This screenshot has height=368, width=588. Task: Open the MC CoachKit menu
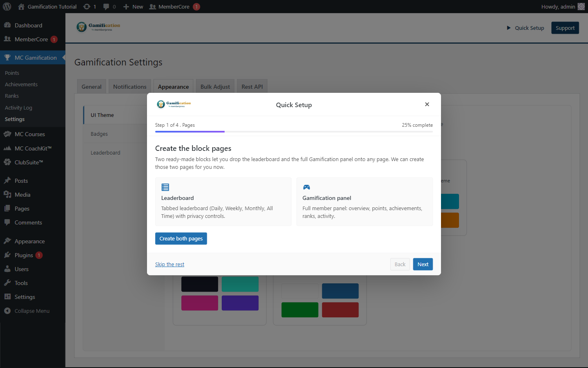pyautogui.click(x=33, y=148)
